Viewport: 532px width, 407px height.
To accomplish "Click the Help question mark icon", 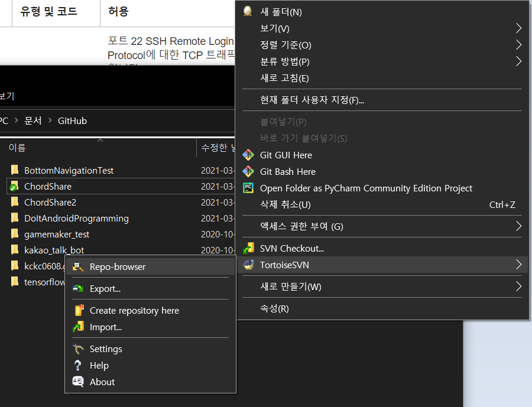I will [x=77, y=365].
